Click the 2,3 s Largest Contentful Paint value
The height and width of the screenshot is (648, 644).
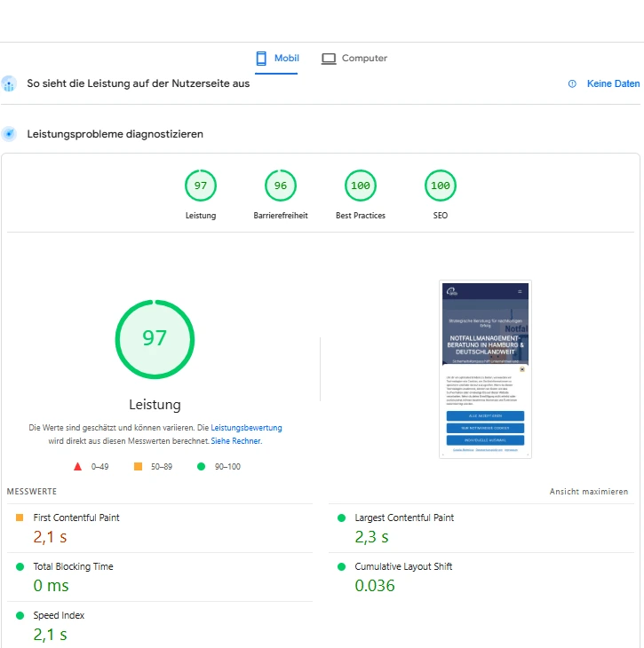(x=371, y=537)
